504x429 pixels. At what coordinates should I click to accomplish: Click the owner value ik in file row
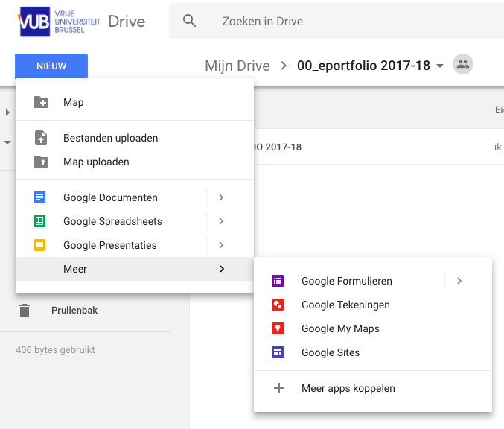point(498,147)
